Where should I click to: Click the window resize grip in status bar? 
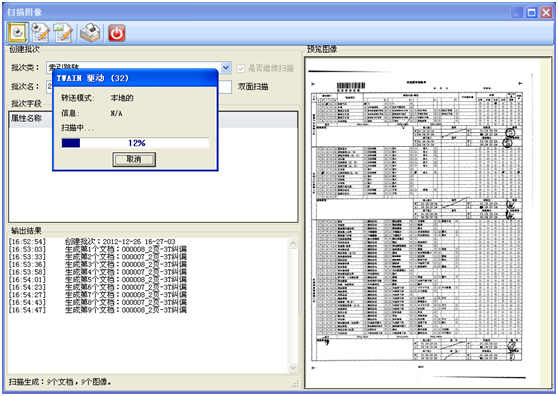point(295,384)
